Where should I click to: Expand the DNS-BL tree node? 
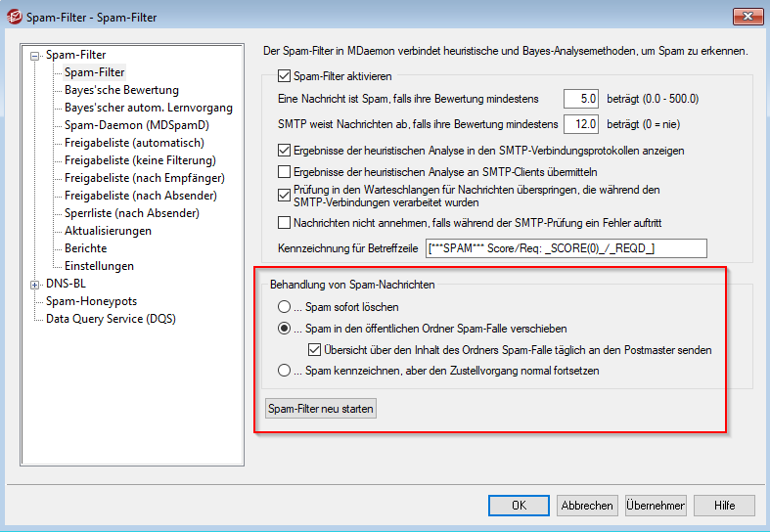(x=36, y=285)
